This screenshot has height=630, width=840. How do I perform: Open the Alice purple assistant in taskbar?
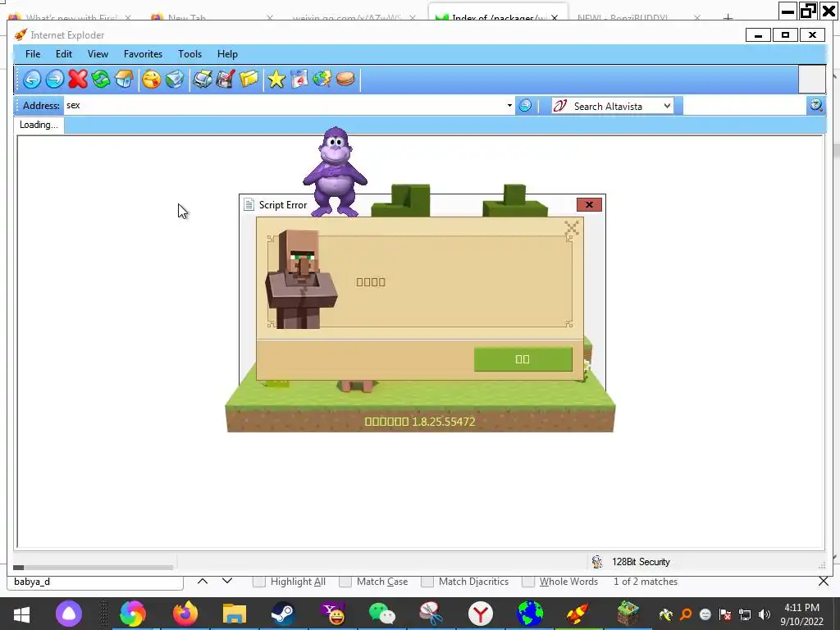[x=69, y=614]
